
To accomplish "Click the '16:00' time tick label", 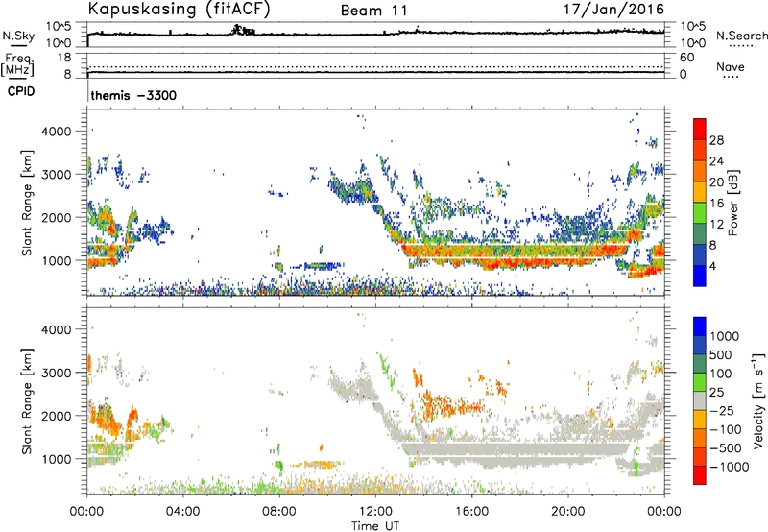I will (x=471, y=512).
